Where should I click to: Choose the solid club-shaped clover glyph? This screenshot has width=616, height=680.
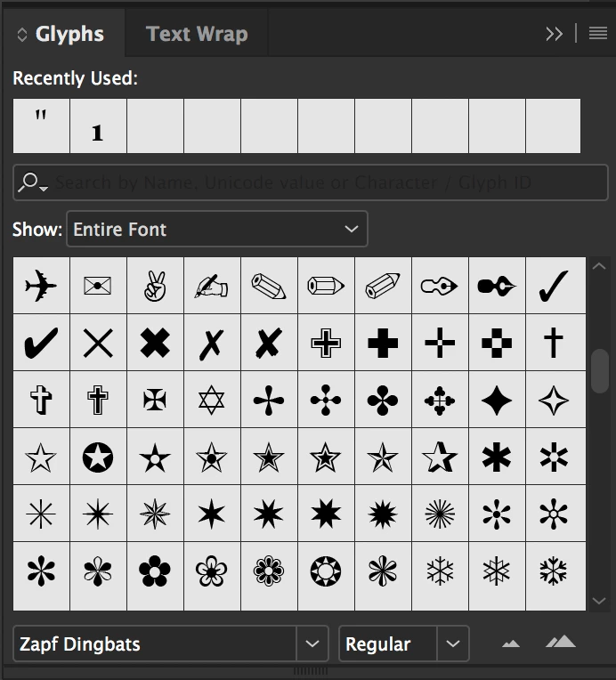[x=383, y=400]
